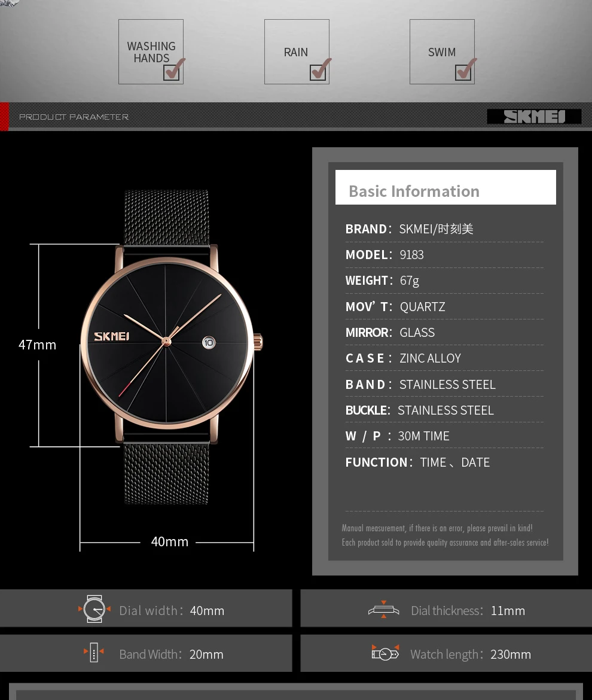Click the dial width watch icon
592x700 pixels.
94,609
